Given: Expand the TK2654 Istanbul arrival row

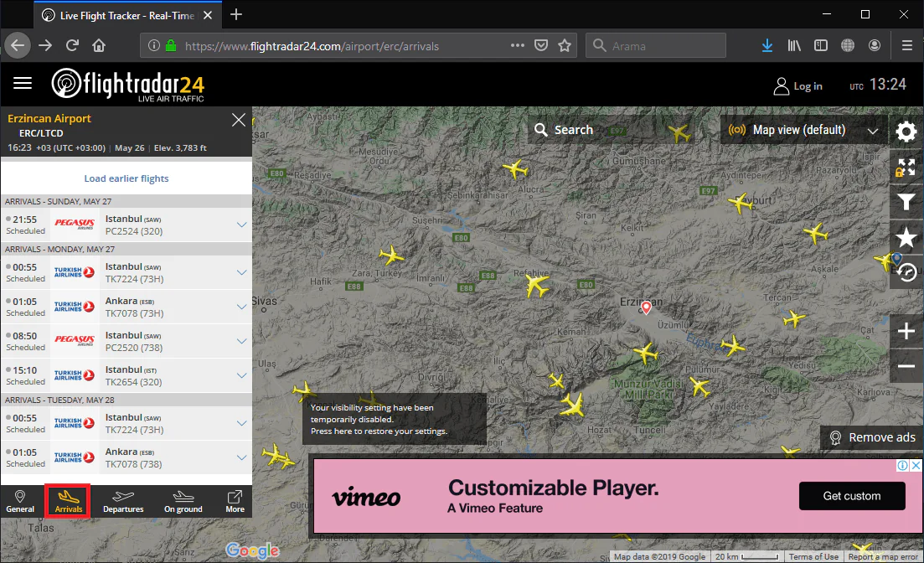Looking at the screenshot, I should point(242,375).
